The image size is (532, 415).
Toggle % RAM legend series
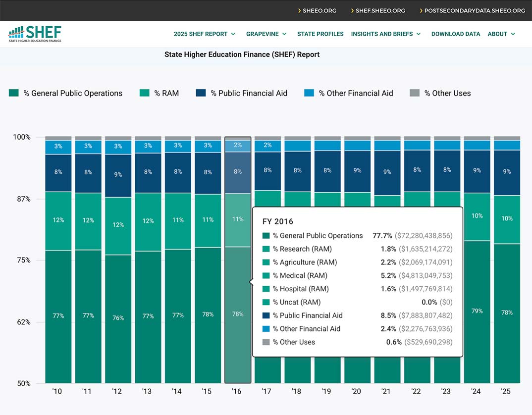tap(166, 93)
